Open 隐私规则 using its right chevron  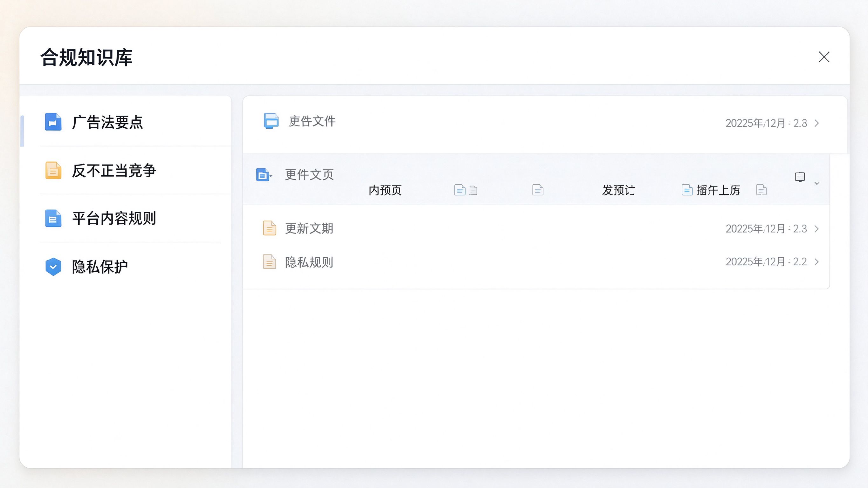point(817,262)
